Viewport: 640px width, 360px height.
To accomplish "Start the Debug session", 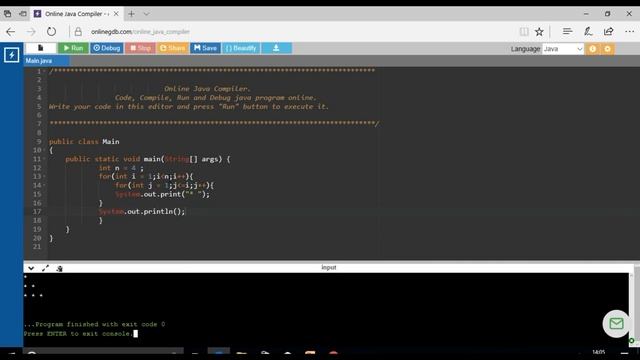I will pyautogui.click(x=107, y=48).
